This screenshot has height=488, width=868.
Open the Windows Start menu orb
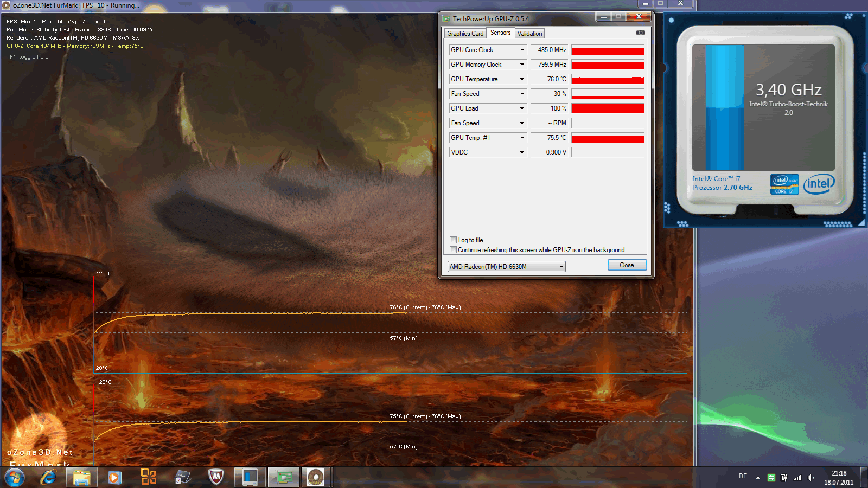[x=15, y=478]
